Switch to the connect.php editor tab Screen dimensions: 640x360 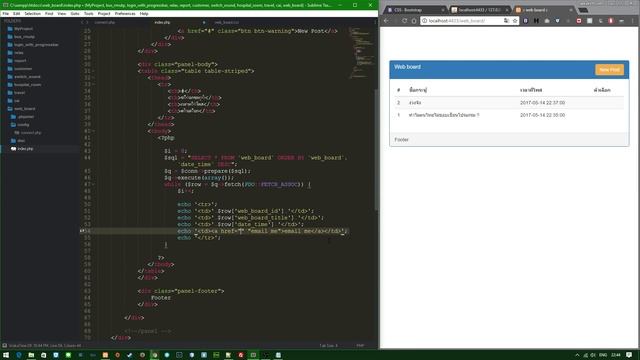click(x=105, y=22)
